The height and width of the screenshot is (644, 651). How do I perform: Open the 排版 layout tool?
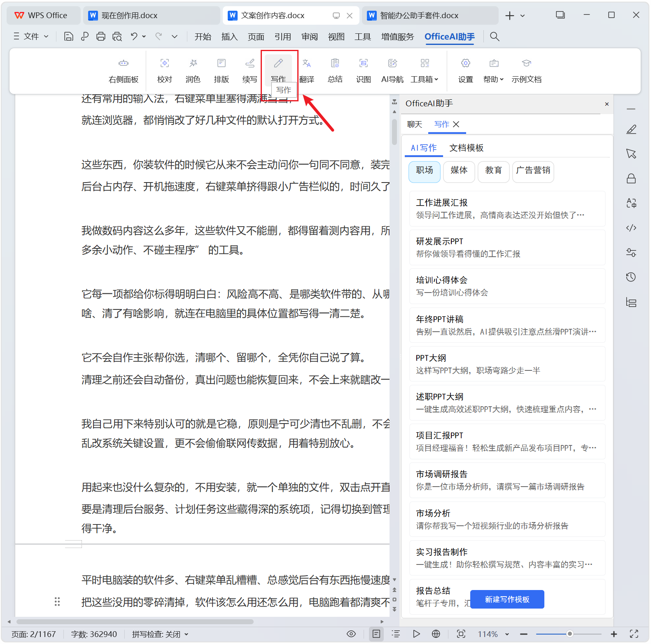[221, 70]
